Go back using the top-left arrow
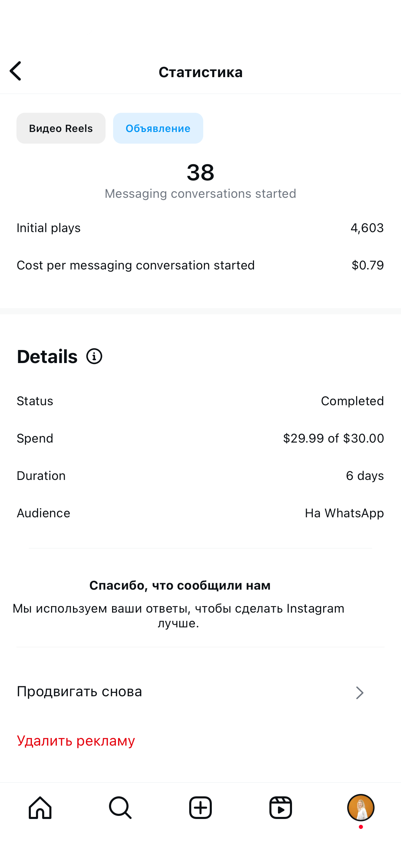The image size is (401, 868). click(x=16, y=71)
